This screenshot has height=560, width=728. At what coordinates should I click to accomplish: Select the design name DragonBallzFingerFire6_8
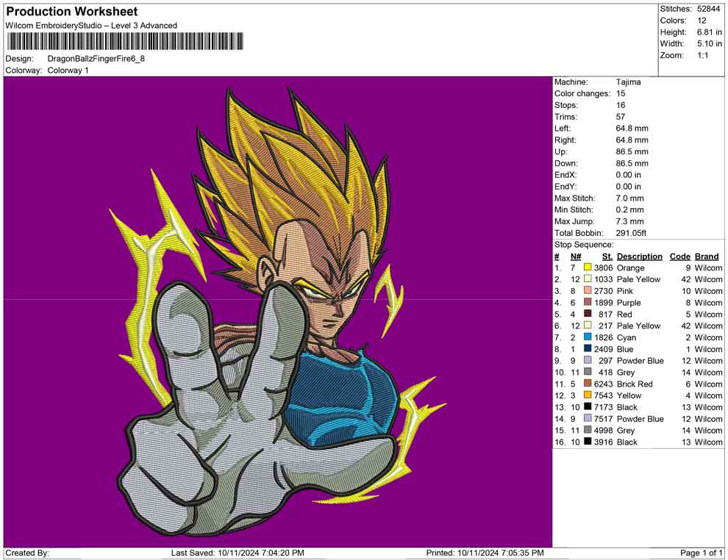pyautogui.click(x=96, y=58)
